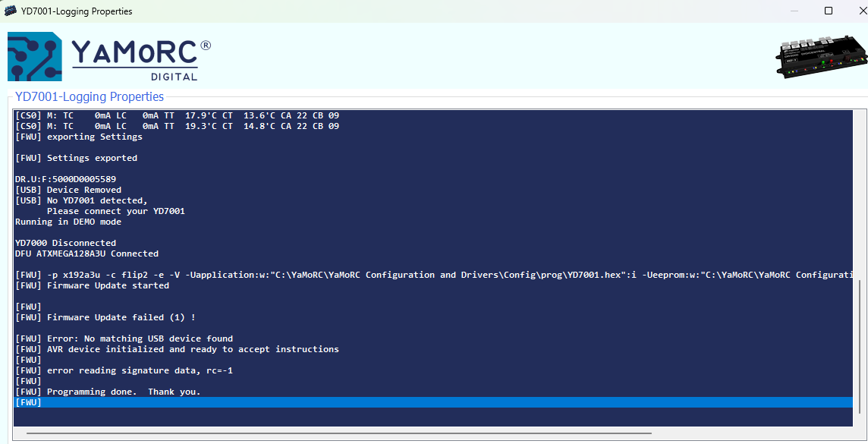Select the '[USB] Device Removed' line
This screenshot has height=444, width=868.
pyautogui.click(x=68, y=190)
